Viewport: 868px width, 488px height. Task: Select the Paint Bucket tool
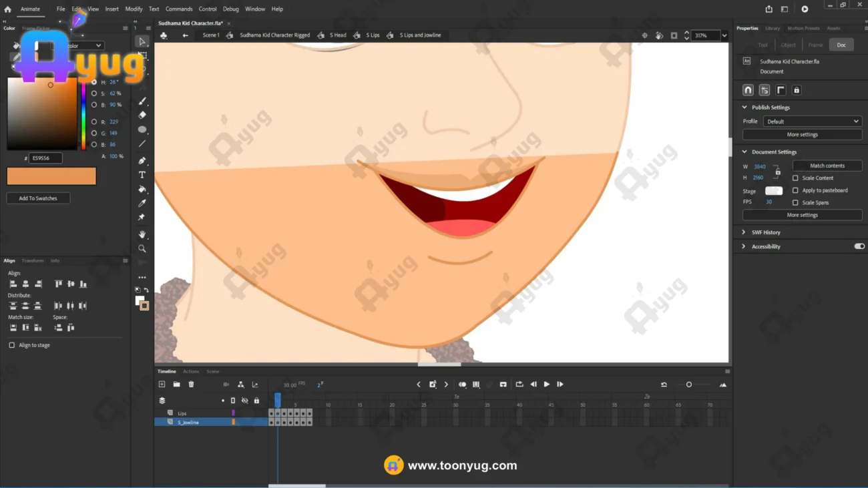point(142,189)
